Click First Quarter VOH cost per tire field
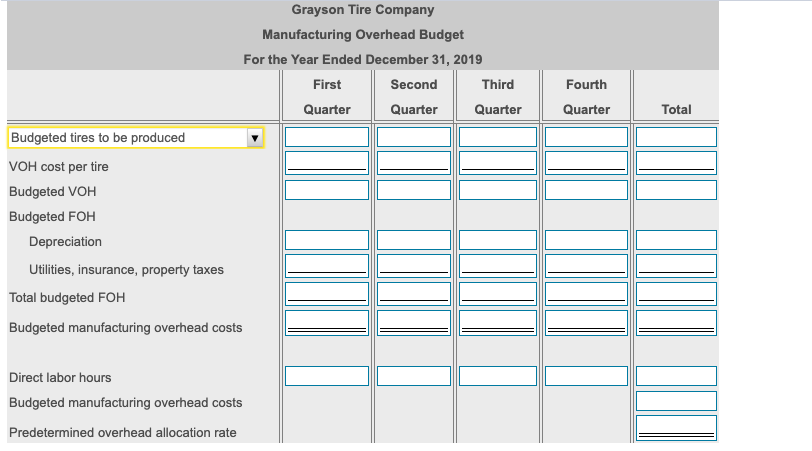The image size is (812, 451). 327,163
